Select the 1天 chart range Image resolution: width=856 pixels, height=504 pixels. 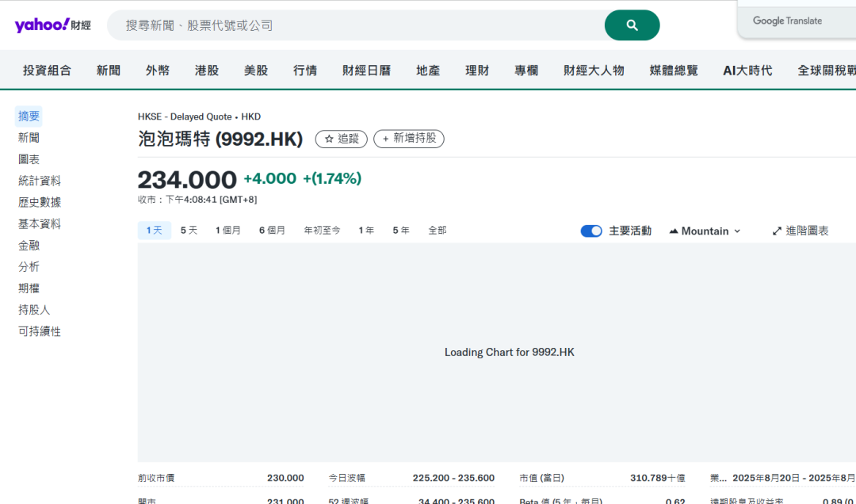155,231
